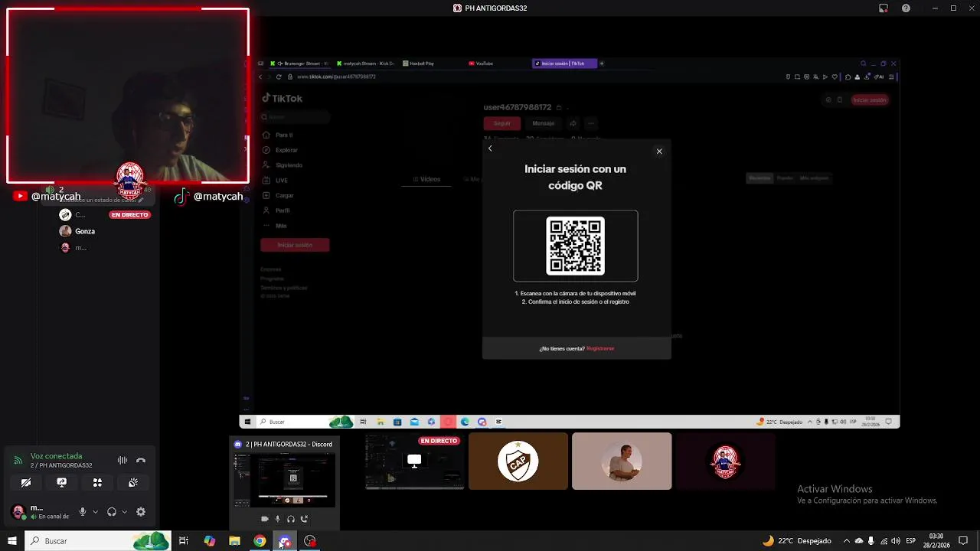This screenshot has width=980, height=551.
Task: Close the QR login dialog in stream
Action: [x=659, y=152]
